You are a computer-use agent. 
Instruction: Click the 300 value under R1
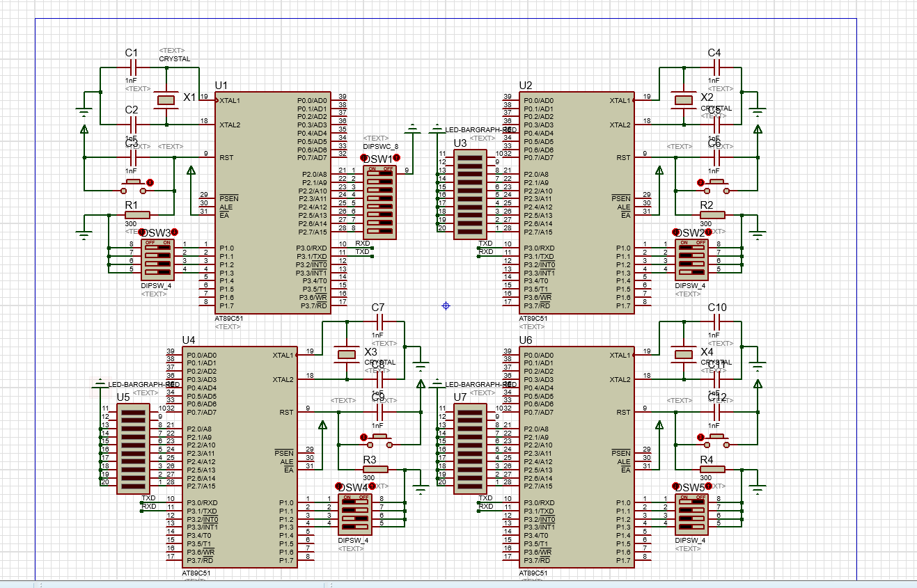tap(131, 224)
